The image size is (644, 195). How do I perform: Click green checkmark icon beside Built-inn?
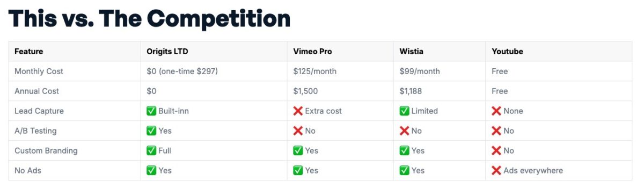(x=151, y=111)
